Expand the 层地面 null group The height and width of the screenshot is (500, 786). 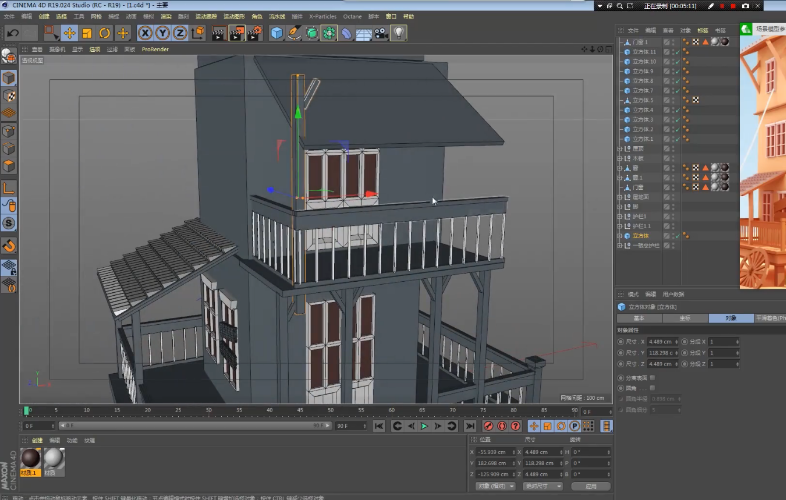coord(620,197)
